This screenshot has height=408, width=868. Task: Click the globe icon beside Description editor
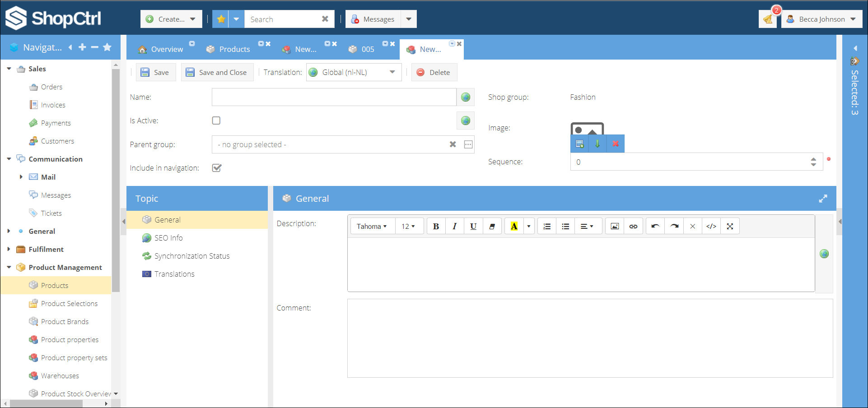(824, 254)
